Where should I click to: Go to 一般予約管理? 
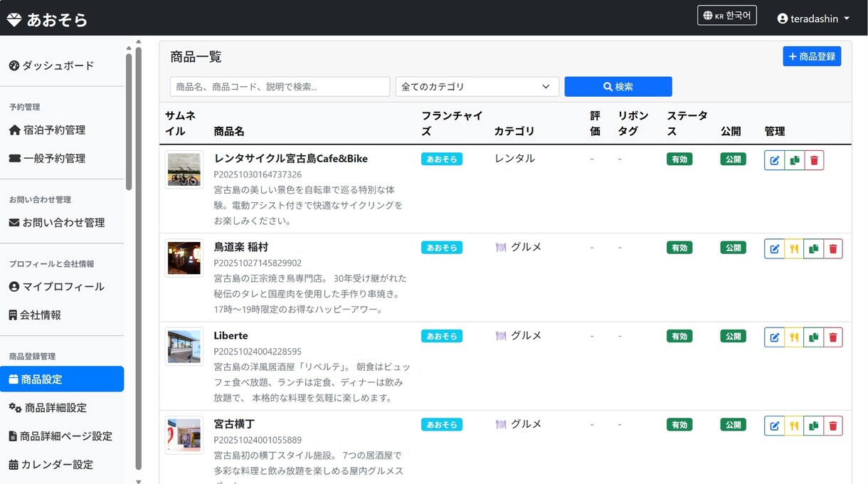pyautogui.click(x=47, y=158)
